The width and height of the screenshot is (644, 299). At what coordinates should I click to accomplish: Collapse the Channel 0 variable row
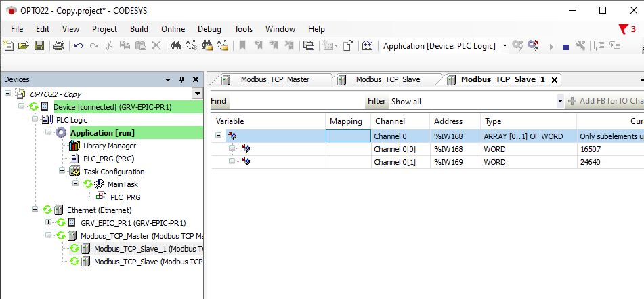pyautogui.click(x=219, y=136)
